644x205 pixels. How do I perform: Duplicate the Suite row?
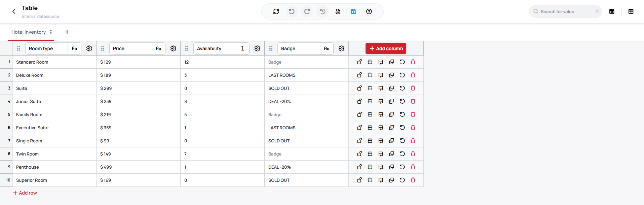tap(391, 88)
